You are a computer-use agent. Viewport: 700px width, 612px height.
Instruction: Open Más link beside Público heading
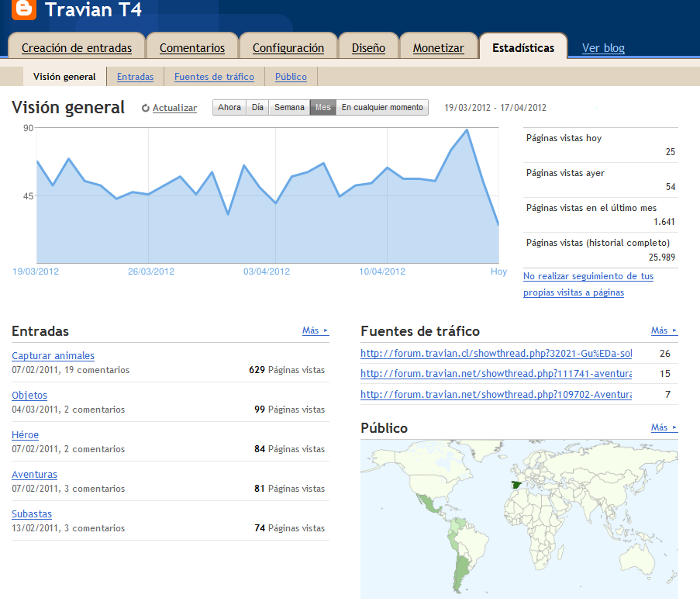pos(664,427)
